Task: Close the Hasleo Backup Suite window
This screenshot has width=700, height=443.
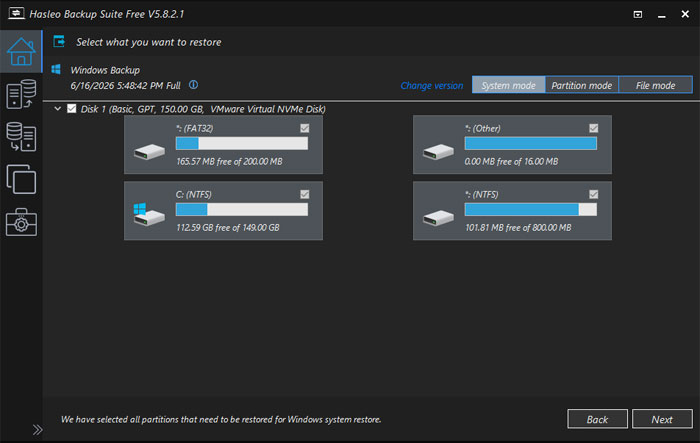Action: click(685, 14)
